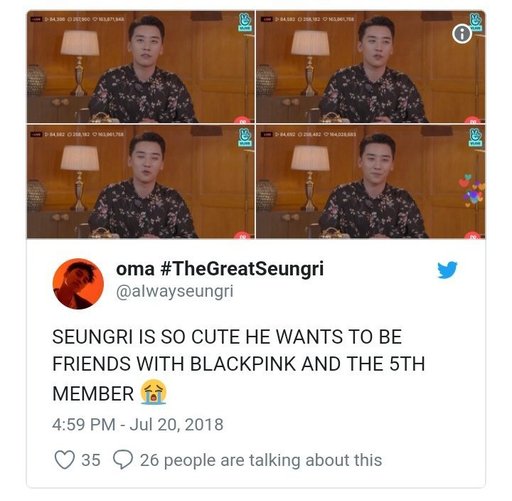Open replies via speech bubble icon
Image resolution: width=512 pixels, height=501 pixels.
123,460
